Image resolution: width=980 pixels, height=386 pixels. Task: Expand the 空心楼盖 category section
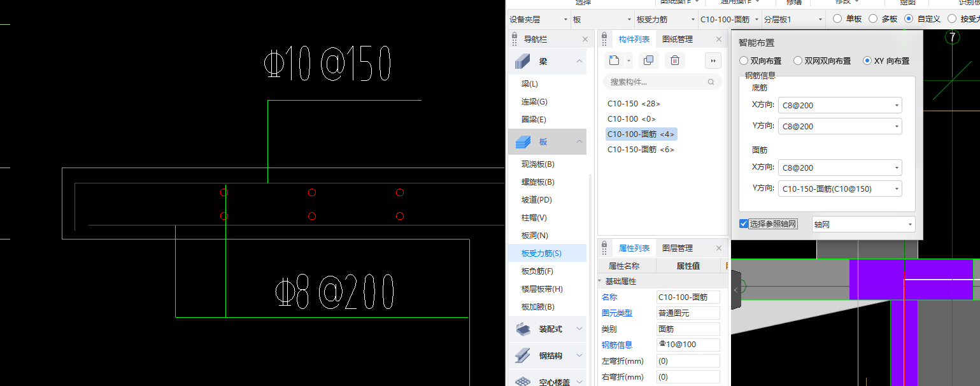[x=579, y=382]
